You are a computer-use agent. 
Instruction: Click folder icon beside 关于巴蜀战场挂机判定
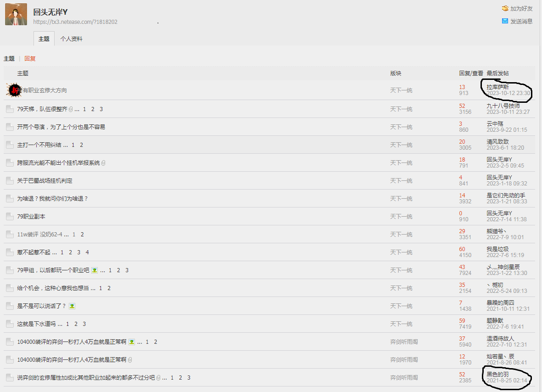[10, 181]
